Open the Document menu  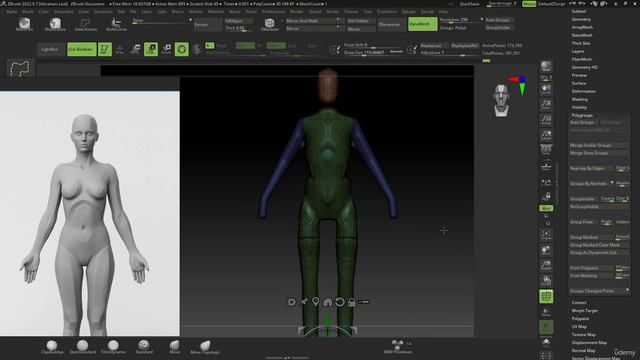pos(64,12)
